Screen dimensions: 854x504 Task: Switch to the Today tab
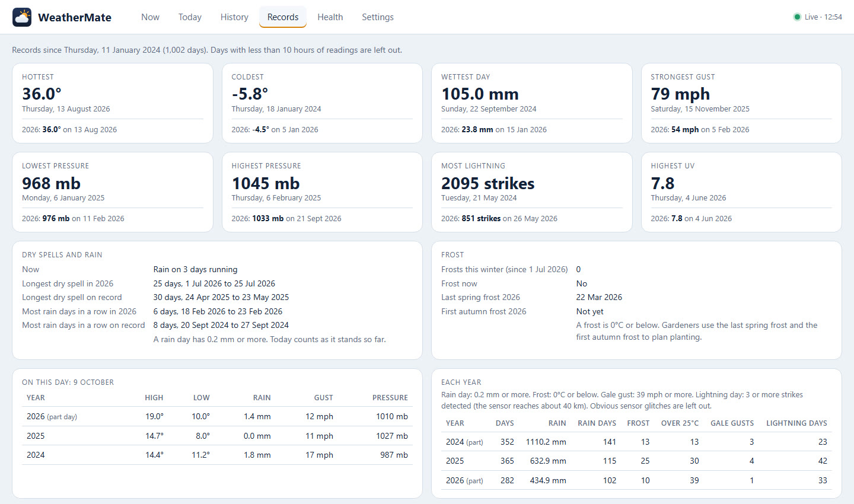[x=190, y=17]
